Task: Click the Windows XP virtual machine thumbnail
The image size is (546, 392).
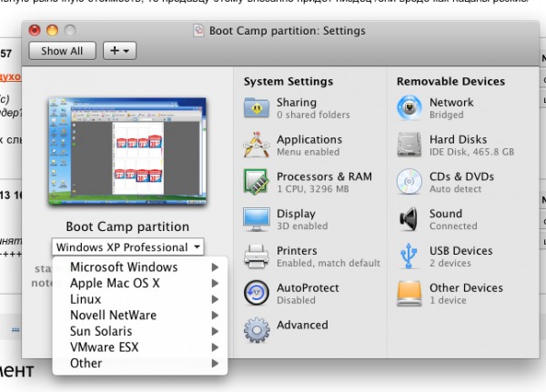Action: tap(127, 151)
